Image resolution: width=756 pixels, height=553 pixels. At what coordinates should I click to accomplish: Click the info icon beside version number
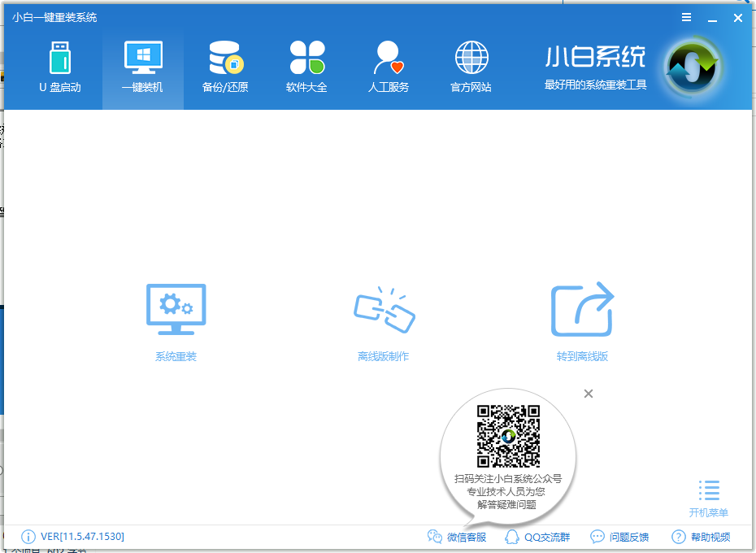tap(28, 537)
